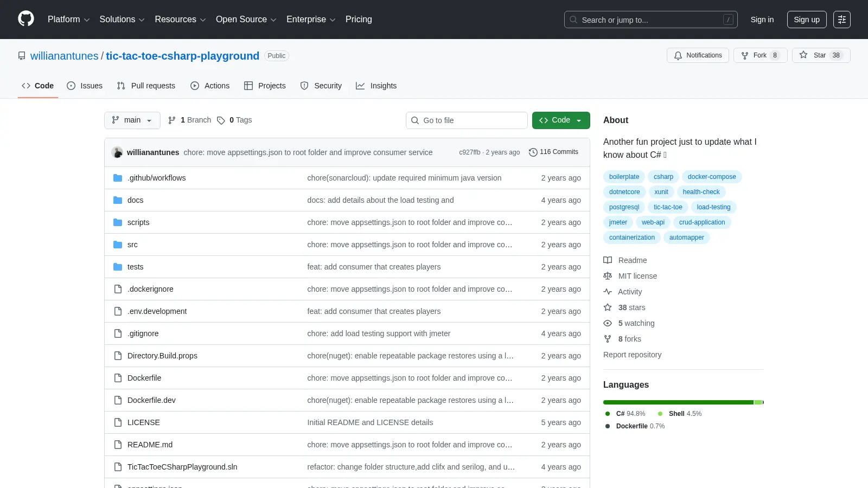The image size is (868, 488).
Task: Open 116 Commits history link
Action: coord(554,152)
